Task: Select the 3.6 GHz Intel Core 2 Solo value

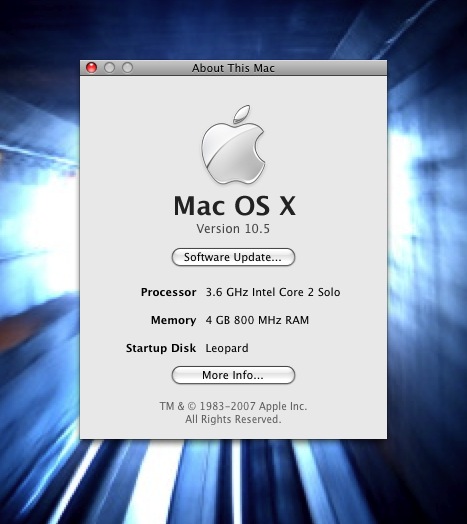Action: (273, 292)
